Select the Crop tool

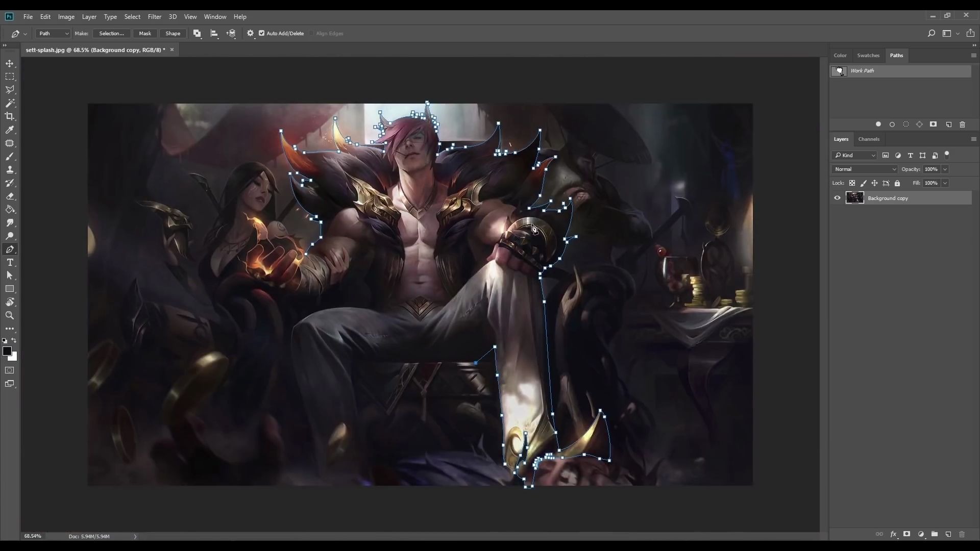click(x=10, y=116)
